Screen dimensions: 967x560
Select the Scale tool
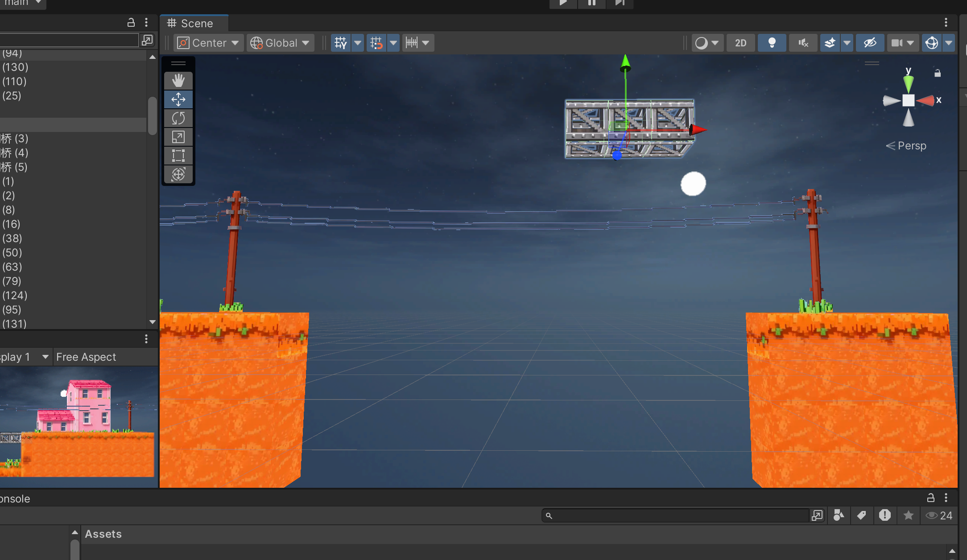pos(178,137)
